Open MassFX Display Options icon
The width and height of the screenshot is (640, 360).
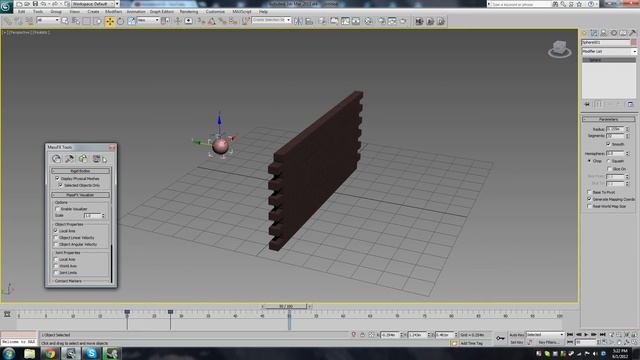[96, 159]
